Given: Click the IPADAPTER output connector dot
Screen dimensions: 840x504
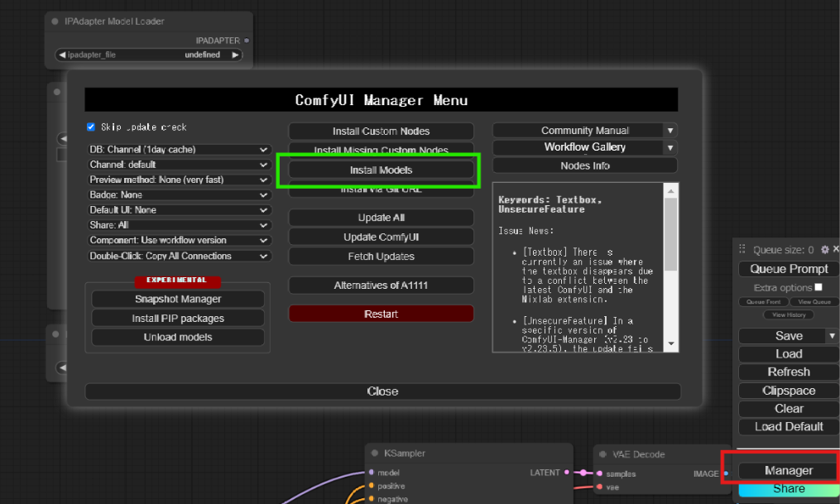Looking at the screenshot, I should pos(247,41).
